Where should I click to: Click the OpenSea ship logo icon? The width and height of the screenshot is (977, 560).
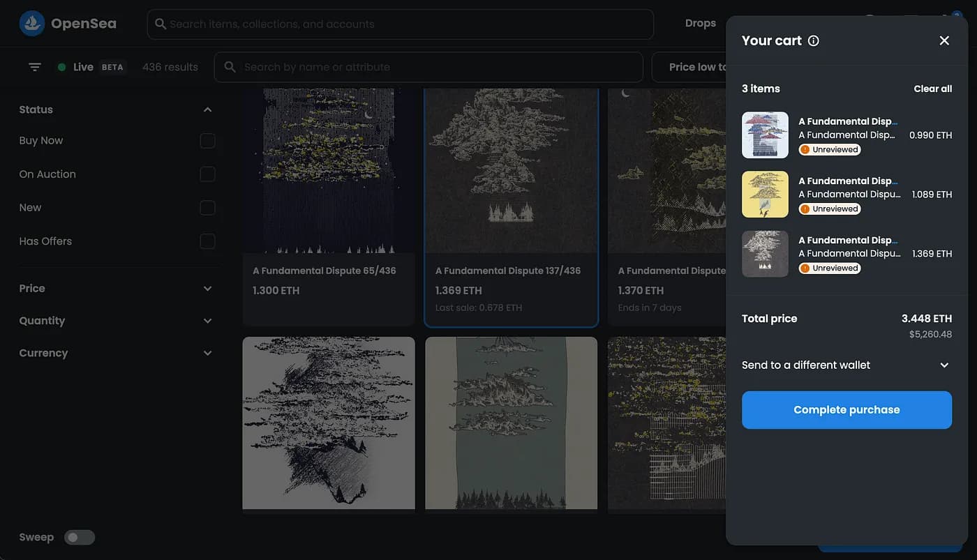click(32, 24)
